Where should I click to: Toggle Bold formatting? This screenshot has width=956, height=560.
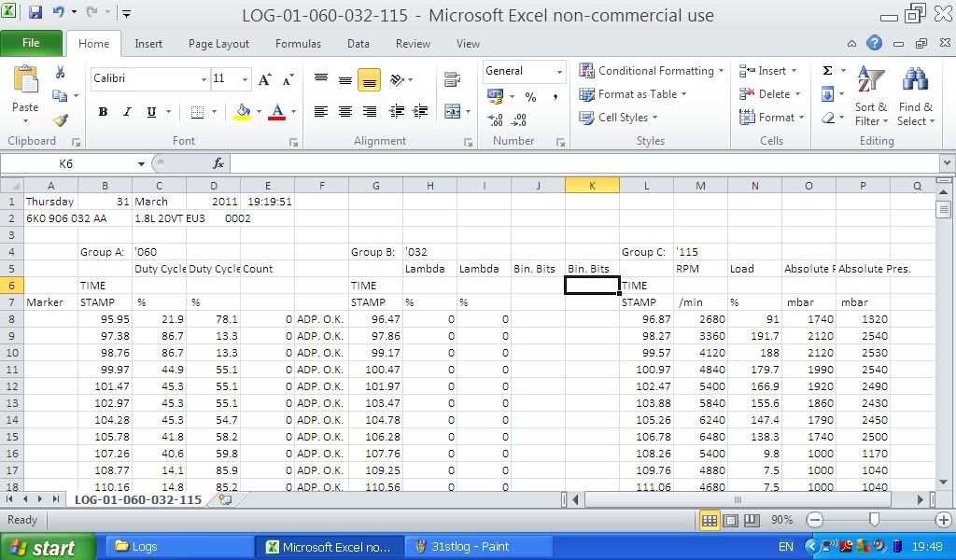coord(103,112)
